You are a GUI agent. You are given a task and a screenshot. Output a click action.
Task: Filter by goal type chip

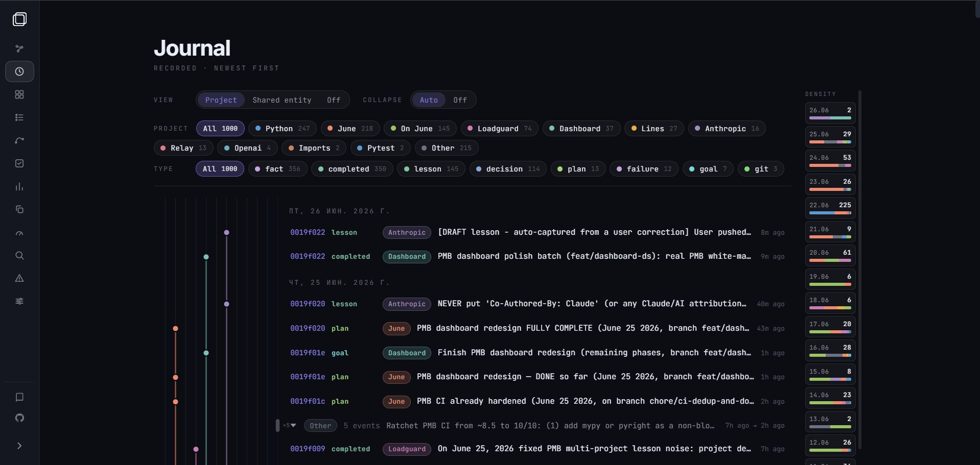coord(708,169)
